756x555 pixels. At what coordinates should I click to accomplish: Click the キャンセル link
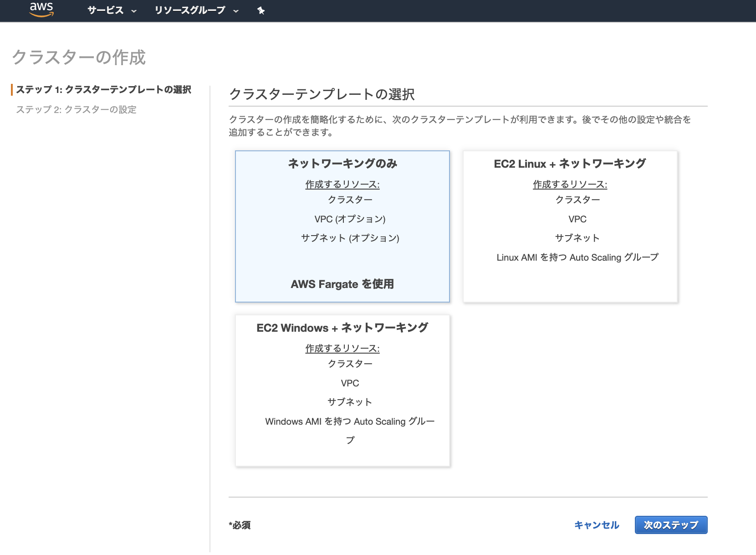[x=597, y=525]
